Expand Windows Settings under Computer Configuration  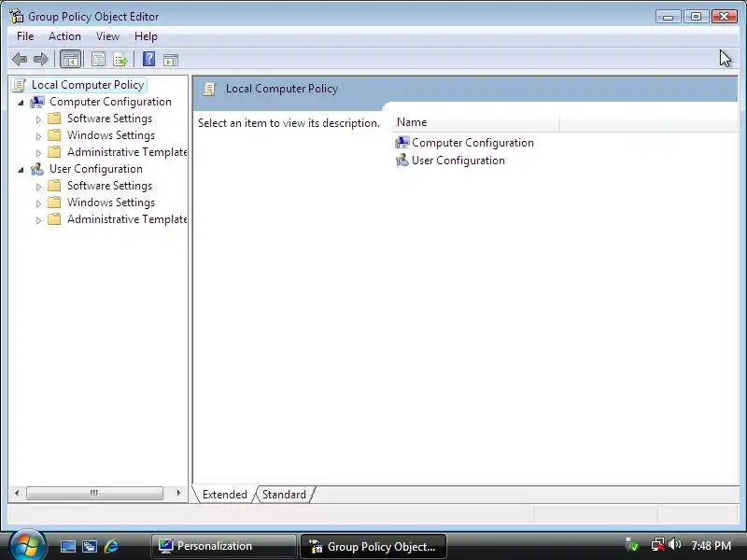click(x=38, y=136)
